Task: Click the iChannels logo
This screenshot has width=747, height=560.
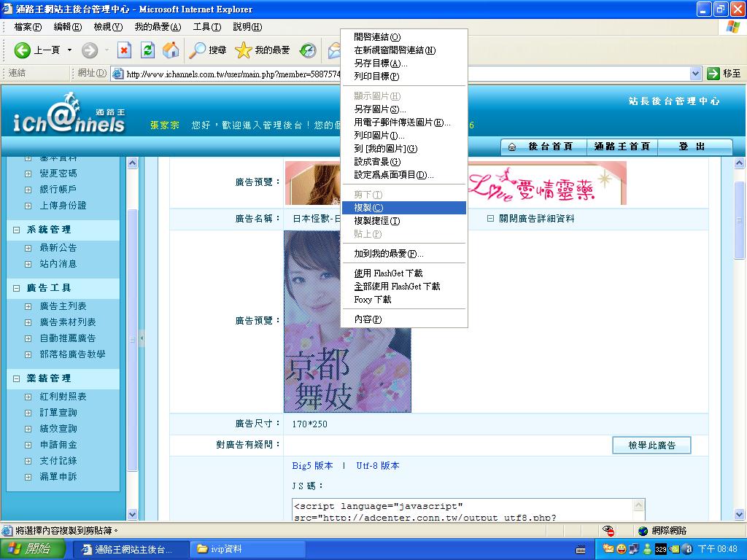Action: pyautogui.click(x=69, y=113)
